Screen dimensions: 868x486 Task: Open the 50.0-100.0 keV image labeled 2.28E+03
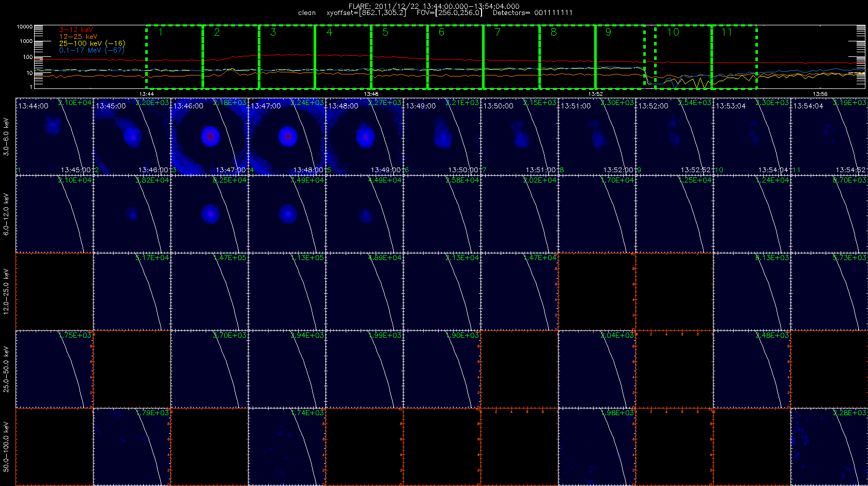[829, 447]
